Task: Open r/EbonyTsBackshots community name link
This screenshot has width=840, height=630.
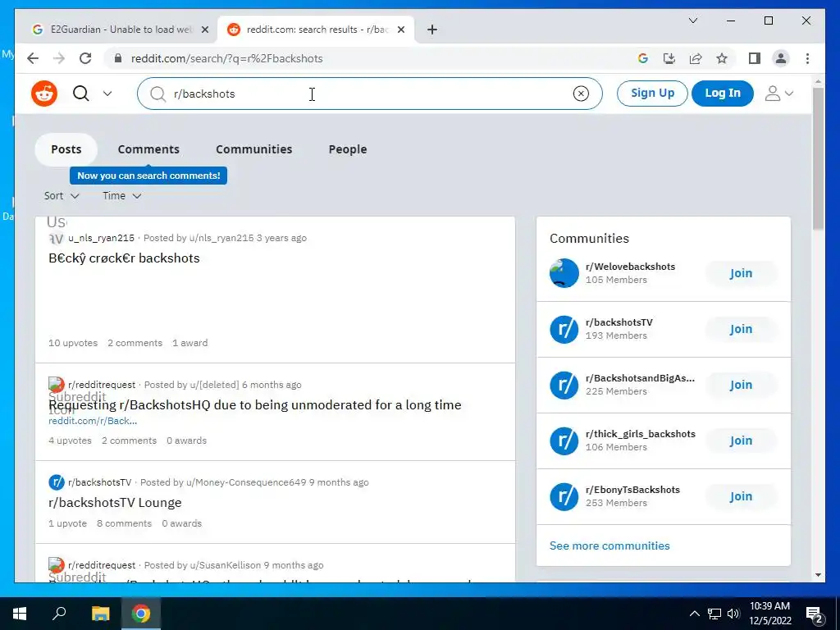Action: [x=632, y=490]
